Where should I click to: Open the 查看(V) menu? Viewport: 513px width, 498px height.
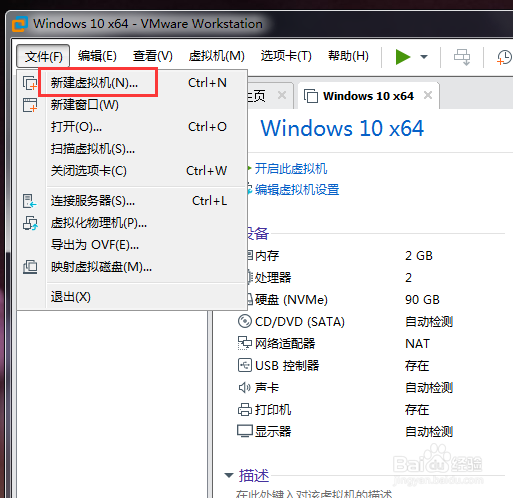tap(153, 56)
